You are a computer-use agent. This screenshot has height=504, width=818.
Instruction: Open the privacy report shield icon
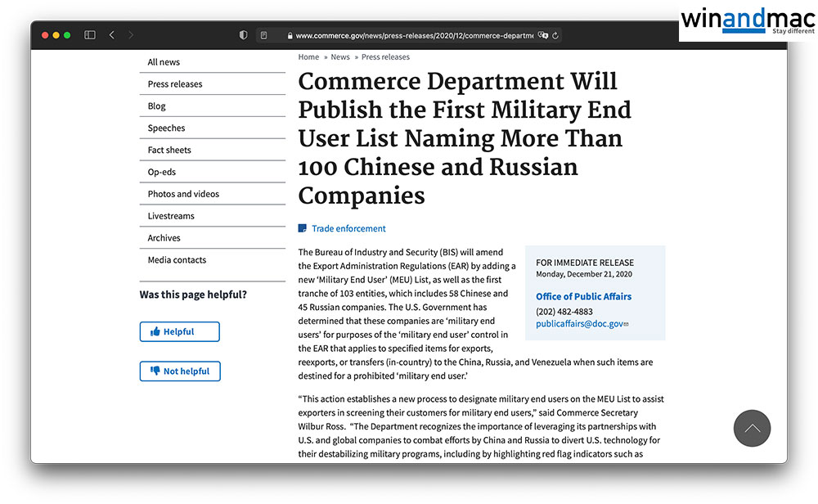[x=243, y=35]
